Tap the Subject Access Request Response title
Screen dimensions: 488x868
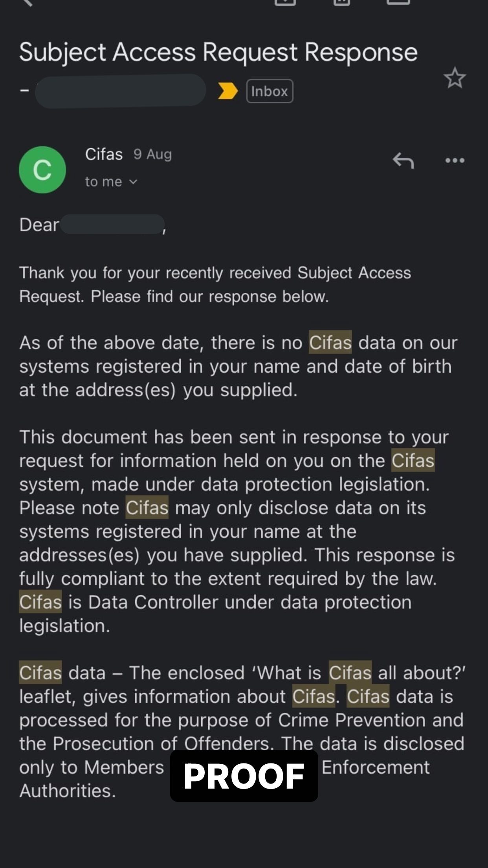(218, 52)
